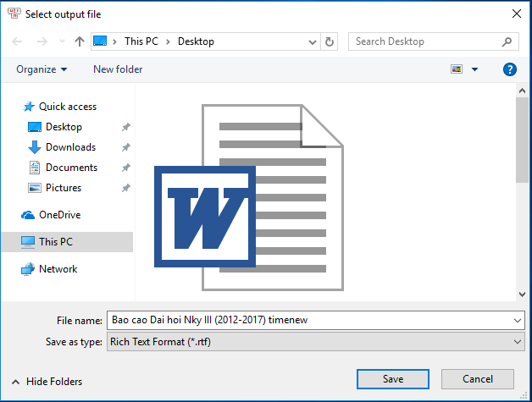Open the File name dropdown arrow
The width and height of the screenshot is (532, 402).
517,321
